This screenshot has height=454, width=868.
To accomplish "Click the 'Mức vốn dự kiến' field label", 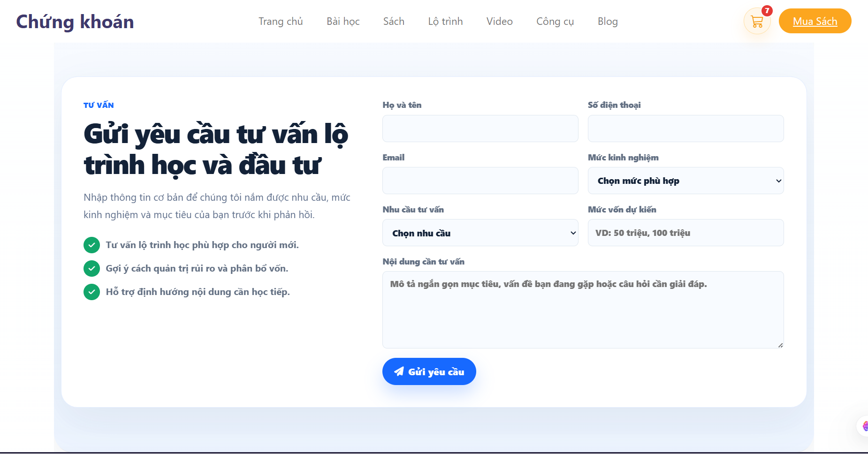I will [x=622, y=210].
